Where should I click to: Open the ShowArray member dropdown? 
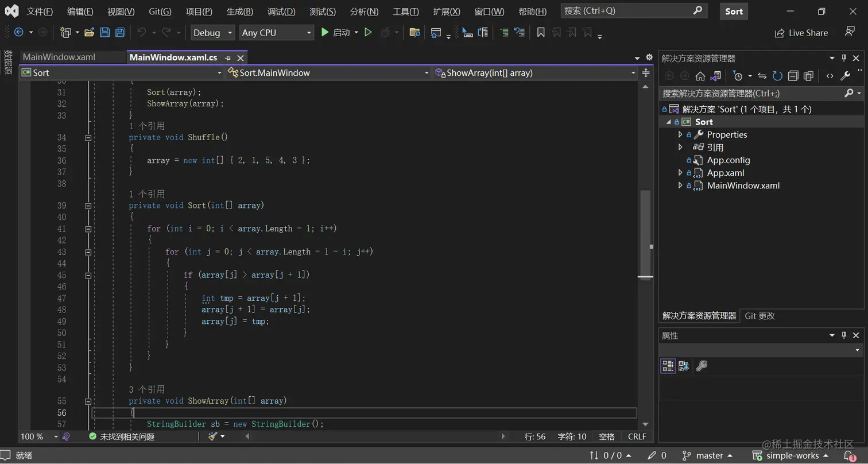click(535, 73)
